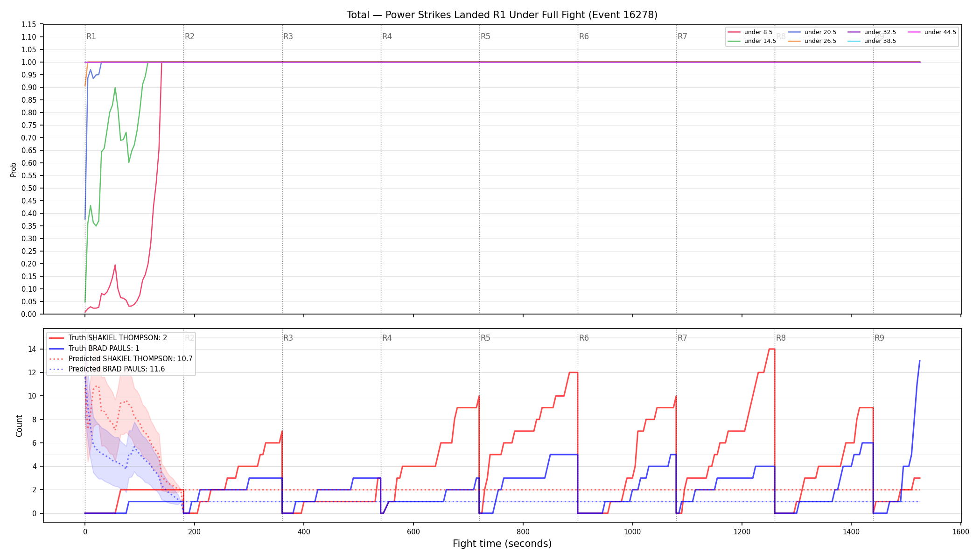980x560 pixels.
Task: Click the R1 round label in the probability chart
Action: [x=91, y=36]
